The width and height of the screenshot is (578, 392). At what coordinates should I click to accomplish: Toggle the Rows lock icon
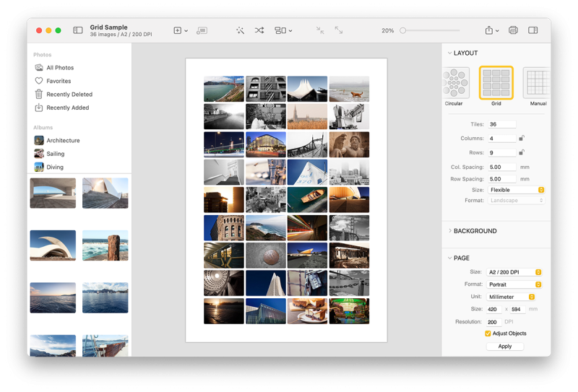click(x=522, y=152)
